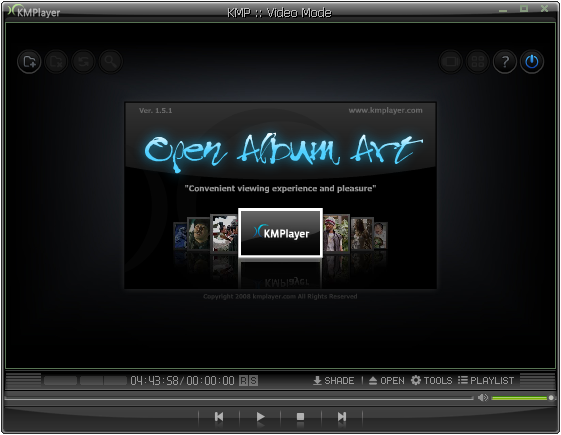Click the KMPlayer logo in title bar
561x435 pixels.
pyautogui.click(x=34, y=12)
